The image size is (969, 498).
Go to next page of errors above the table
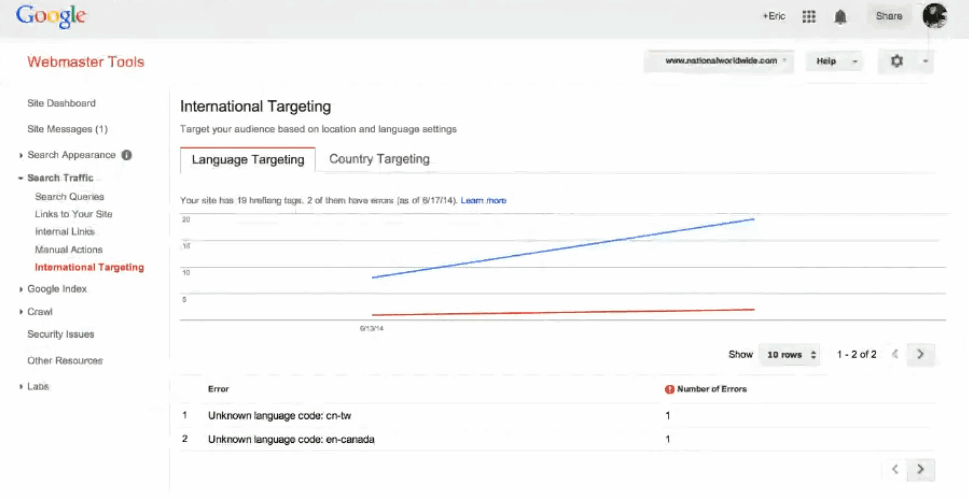pos(920,354)
